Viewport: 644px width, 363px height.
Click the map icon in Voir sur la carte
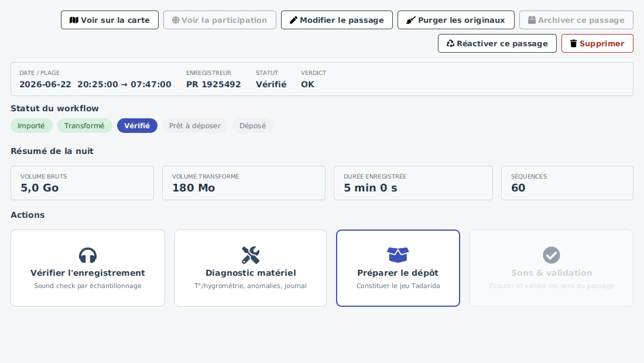[74, 20]
